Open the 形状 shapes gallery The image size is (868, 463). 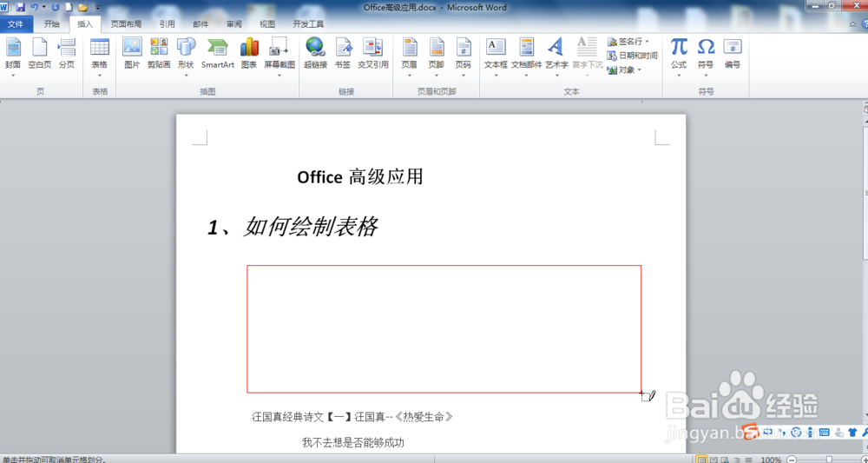click(x=186, y=57)
